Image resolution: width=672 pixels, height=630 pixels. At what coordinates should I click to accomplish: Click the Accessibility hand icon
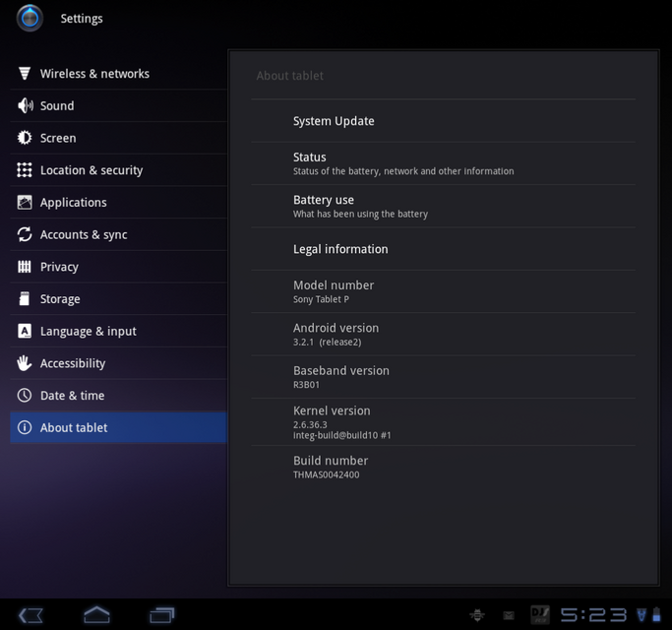pyautogui.click(x=25, y=363)
